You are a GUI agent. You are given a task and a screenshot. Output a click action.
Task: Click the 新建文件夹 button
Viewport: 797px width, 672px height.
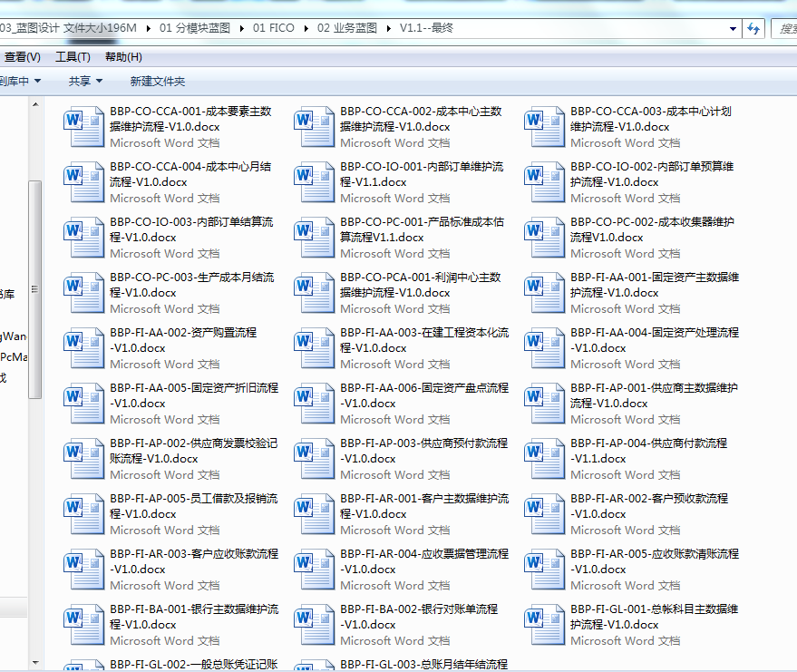pyautogui.click(x=157, y=82)
